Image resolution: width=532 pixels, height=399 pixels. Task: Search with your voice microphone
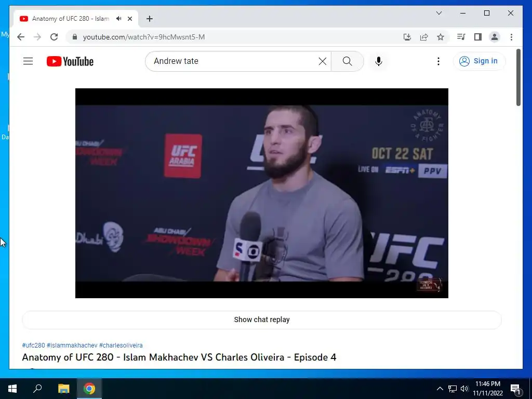(379, 61)
